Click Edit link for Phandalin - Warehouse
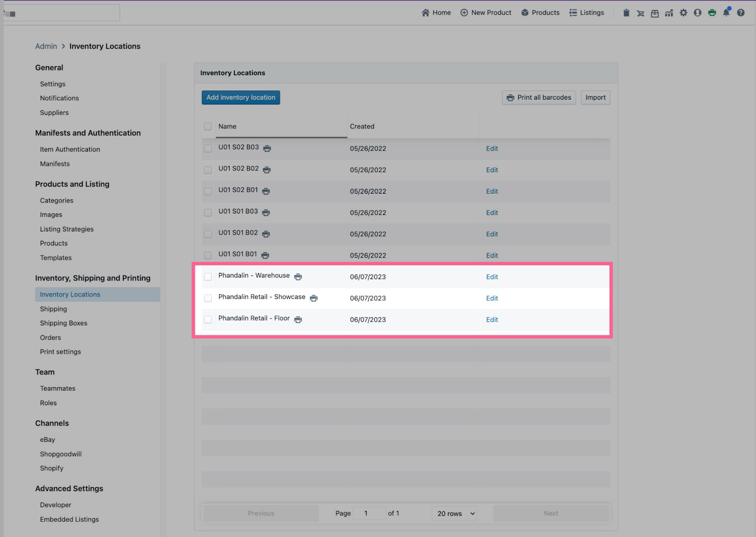The width and height of the screenshot is (756, 537). (492, 277)
